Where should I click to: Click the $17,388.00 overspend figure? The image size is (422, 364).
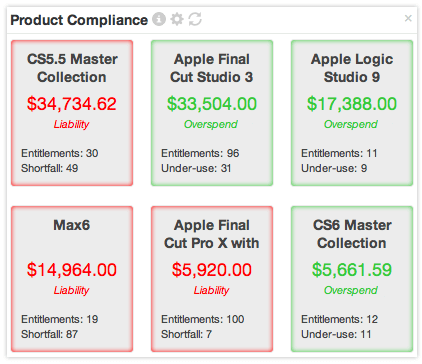pos(352,104)
